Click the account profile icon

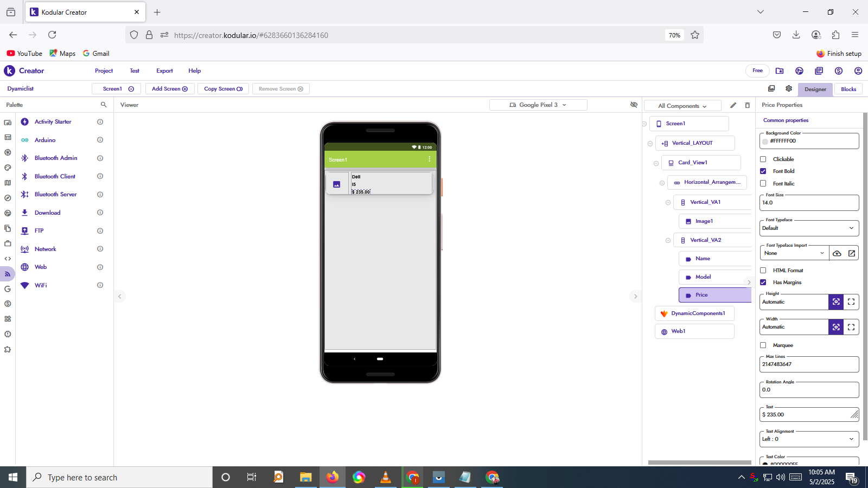tap(858, 71)
